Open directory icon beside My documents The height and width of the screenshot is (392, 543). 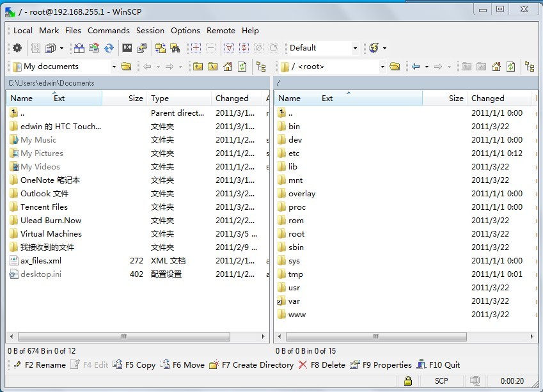coord(126,67)
